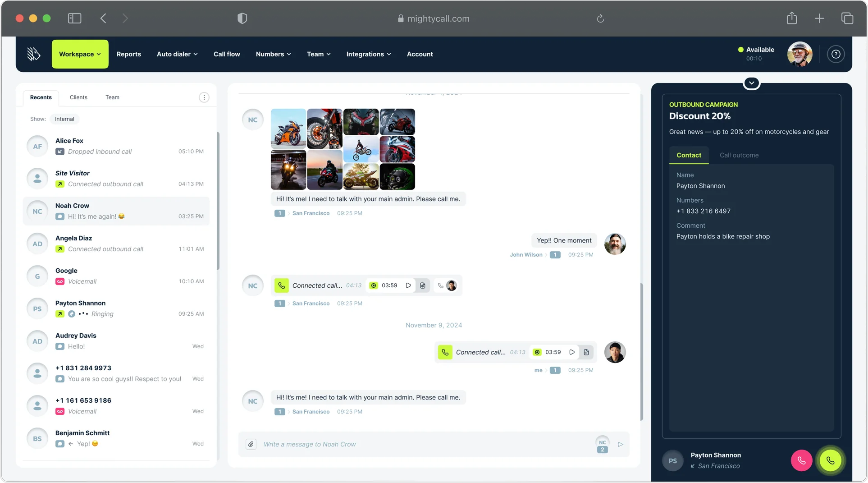Play recording of November 9 connected call
This screenshot has height=483, width=868.
click(572, 352)
